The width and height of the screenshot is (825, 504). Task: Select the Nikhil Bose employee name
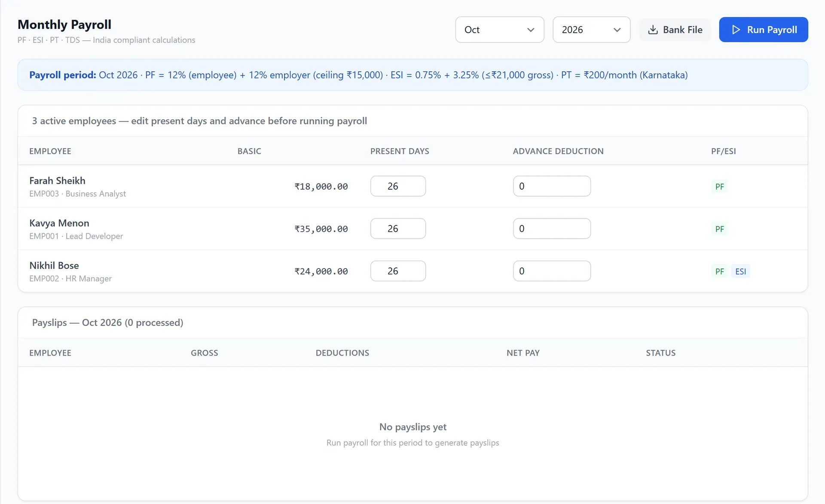pyautogui.click(x=54, y=265)
